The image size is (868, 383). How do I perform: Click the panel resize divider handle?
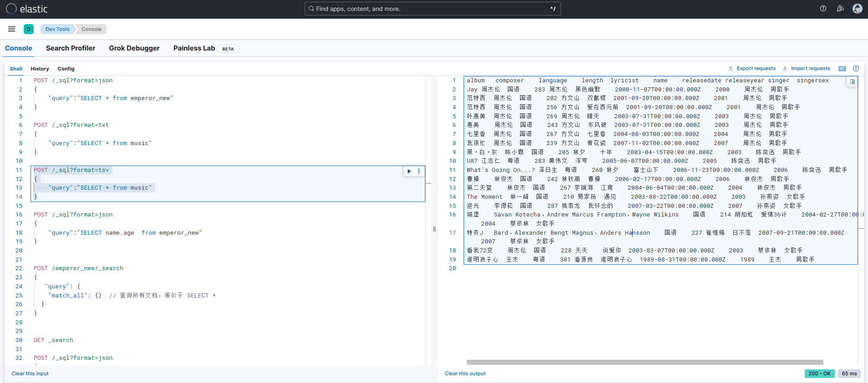click(434, 229)
